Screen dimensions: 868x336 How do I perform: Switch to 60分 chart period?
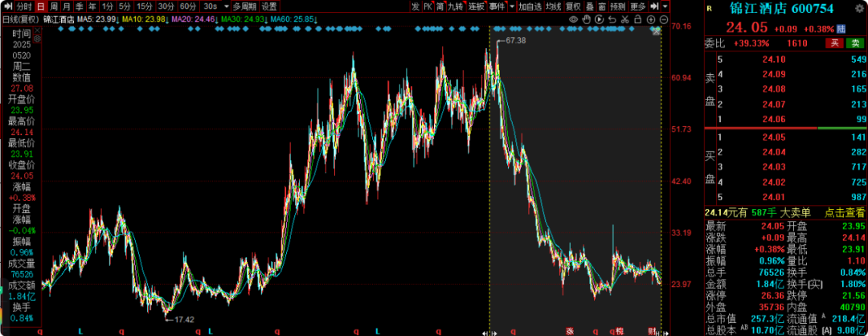(x=187, y=6)
